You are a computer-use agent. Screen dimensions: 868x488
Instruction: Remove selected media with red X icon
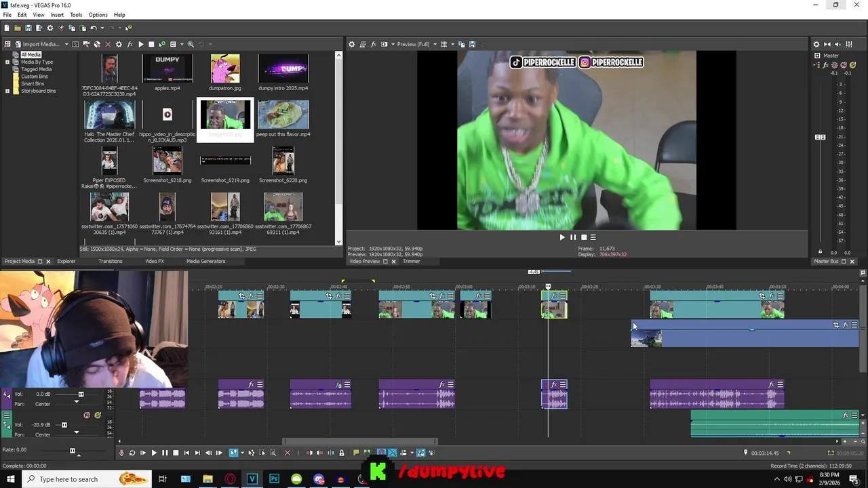click(108, 44)
